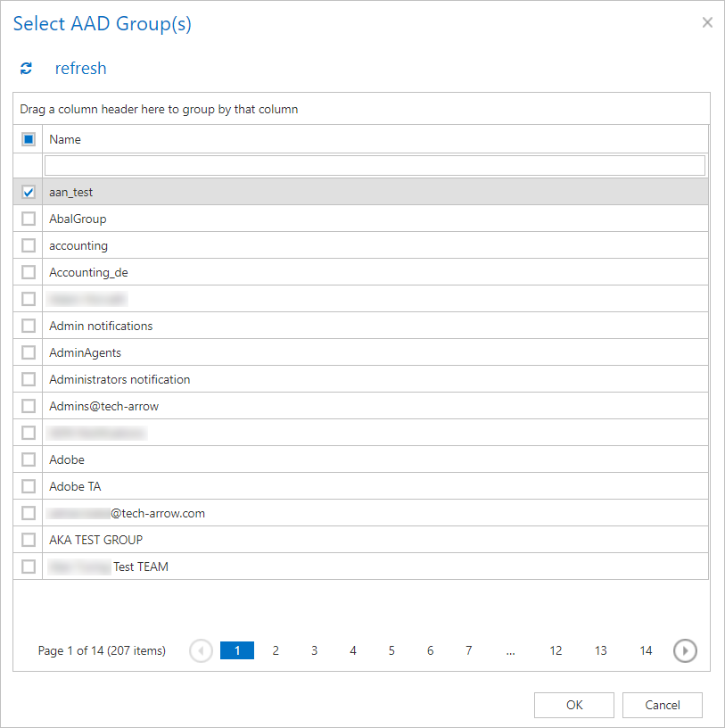Navigate to page 7

pyautogui.click(x=468, y=650)
